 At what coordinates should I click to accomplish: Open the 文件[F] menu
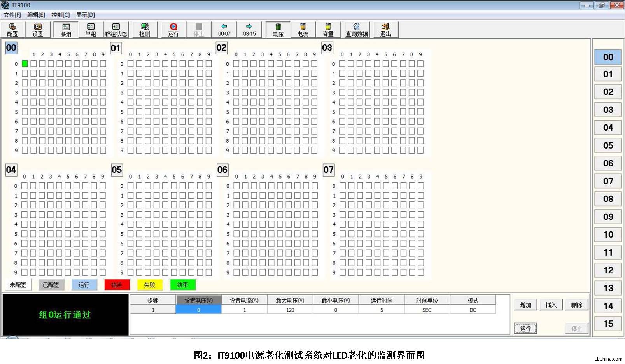click(12, 15)
